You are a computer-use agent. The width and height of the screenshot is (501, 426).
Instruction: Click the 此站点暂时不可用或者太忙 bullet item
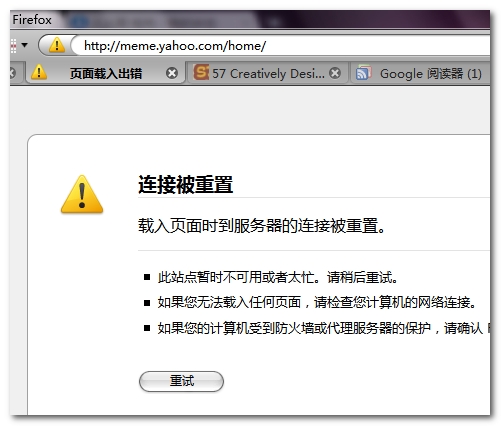tap(277, 277)
